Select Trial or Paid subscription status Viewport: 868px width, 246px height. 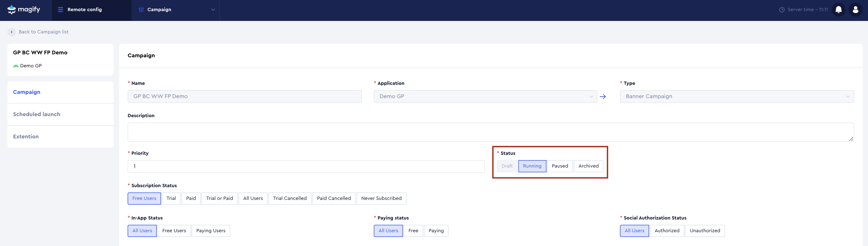(x=219, y=198)
